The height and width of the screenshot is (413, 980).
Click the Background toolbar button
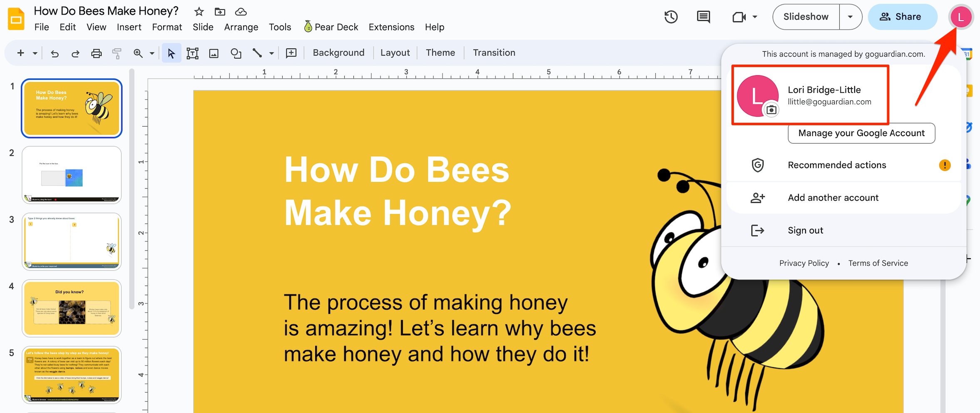pos(338,53)
